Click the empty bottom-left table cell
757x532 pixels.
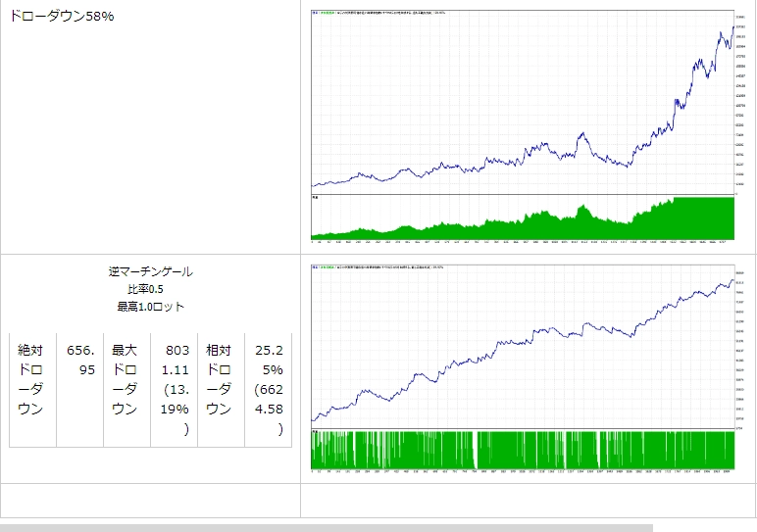point(150,500)
